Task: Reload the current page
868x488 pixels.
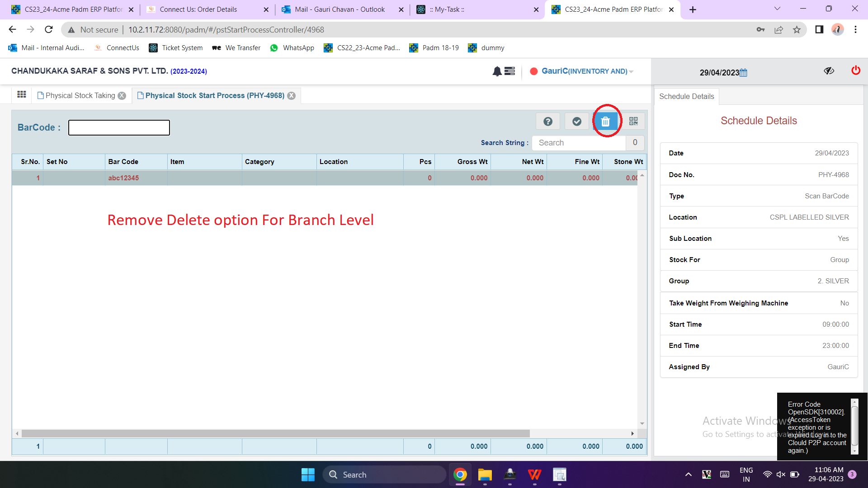Action: coord(49,30)
